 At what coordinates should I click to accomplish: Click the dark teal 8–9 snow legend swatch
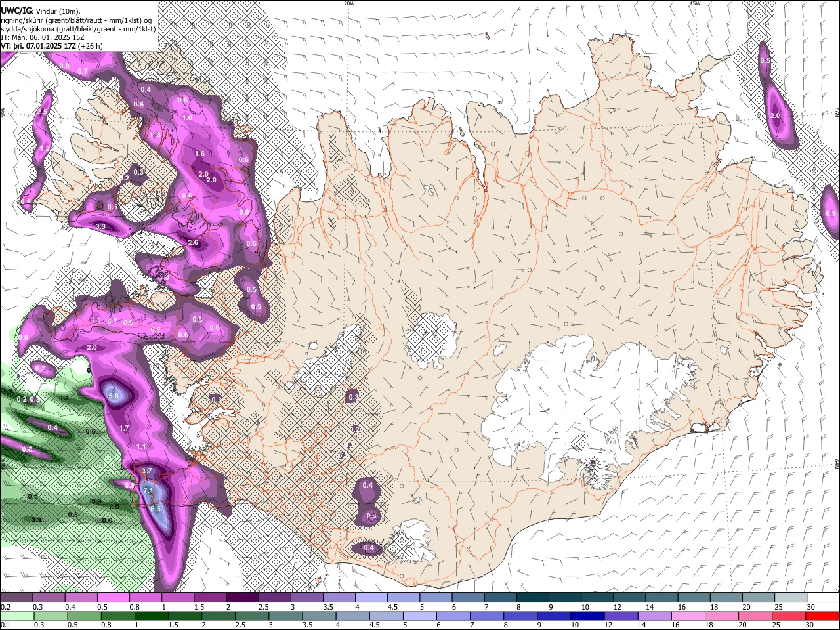click(x=533, y=598)
